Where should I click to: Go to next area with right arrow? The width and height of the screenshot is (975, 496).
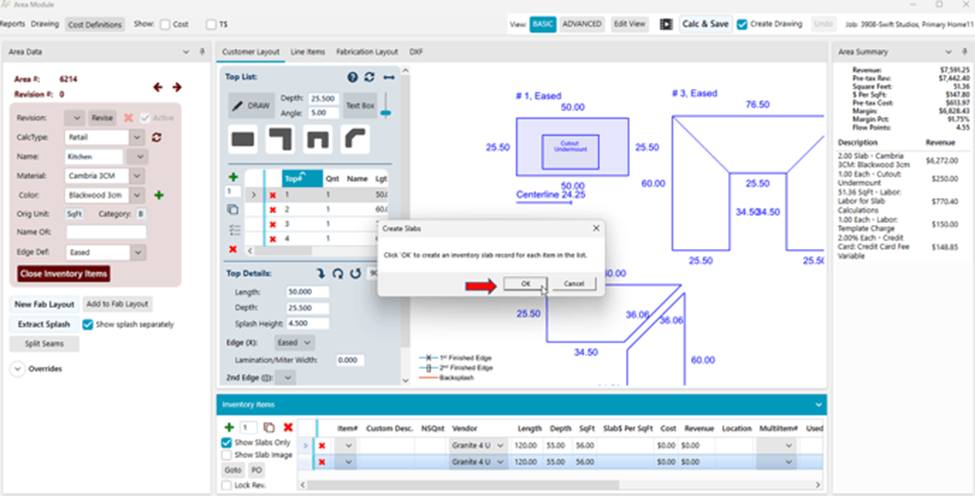177,87
